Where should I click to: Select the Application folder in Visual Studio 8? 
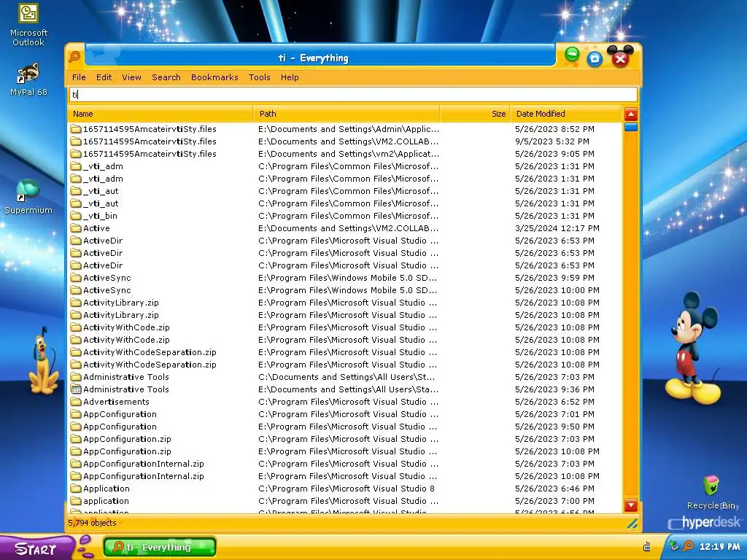pyautogui.click(x=345, y=488)
